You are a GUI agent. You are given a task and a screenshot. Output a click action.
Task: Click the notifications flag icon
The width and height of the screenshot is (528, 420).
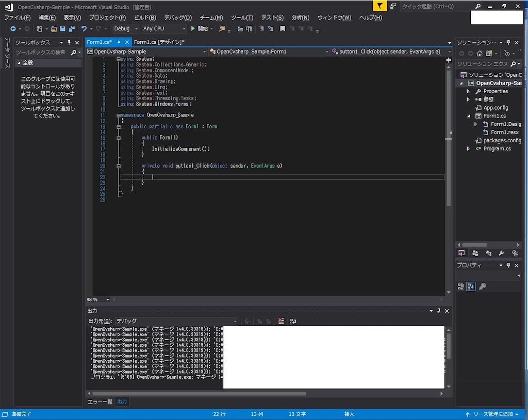pos(379,6)
